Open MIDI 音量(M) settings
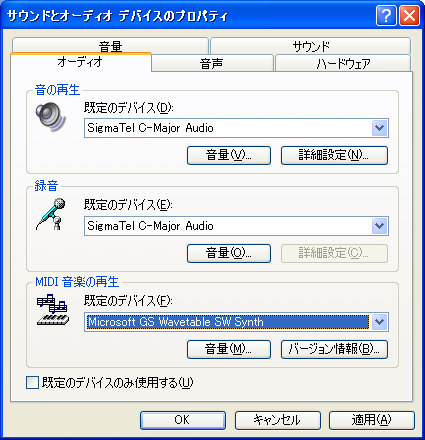The image size is (425, 440). [x=229, y=349]
